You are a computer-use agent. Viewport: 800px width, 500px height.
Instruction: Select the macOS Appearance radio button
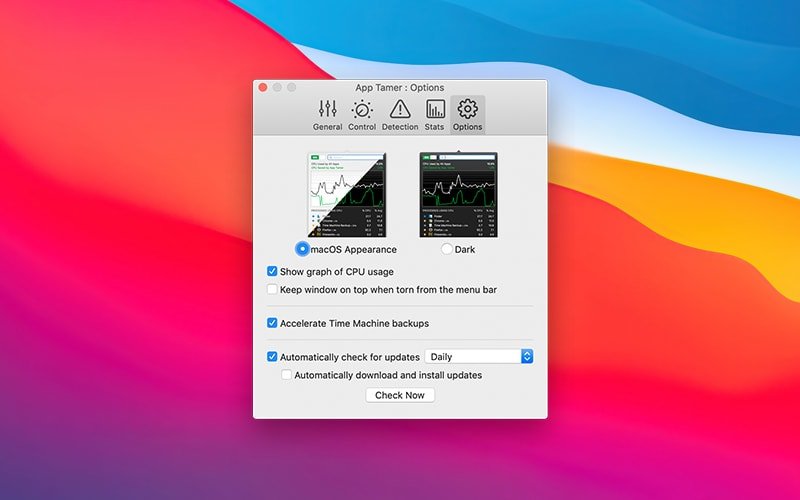tap(303, 249)
